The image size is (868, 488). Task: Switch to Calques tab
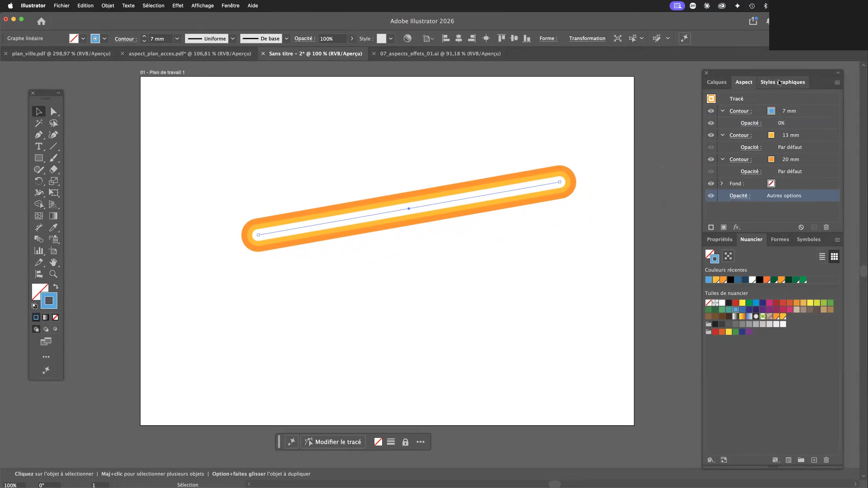(x=716, y=82)
